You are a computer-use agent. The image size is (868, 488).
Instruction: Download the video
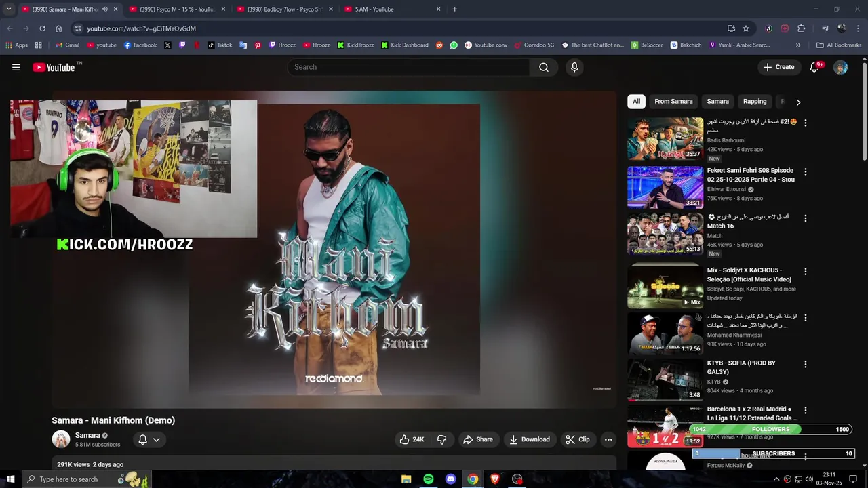(x=530, y=439)
